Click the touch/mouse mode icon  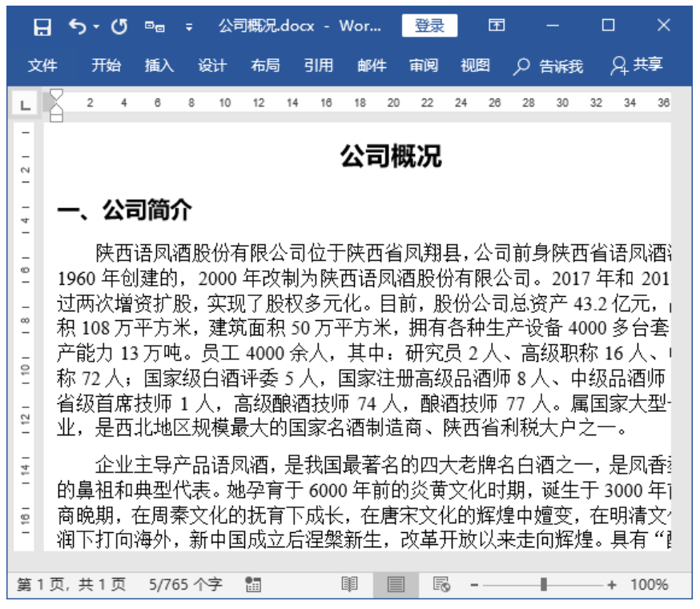pos(155,26)
